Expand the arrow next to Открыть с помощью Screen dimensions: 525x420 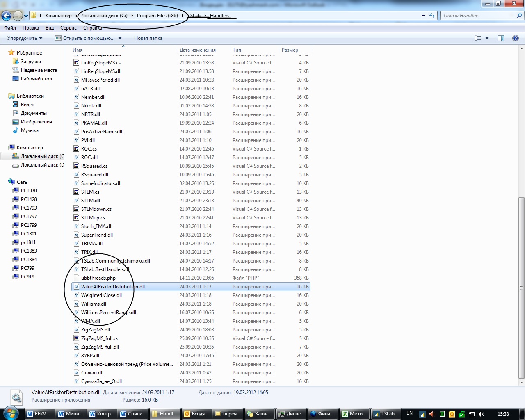[x=120, y=38]
